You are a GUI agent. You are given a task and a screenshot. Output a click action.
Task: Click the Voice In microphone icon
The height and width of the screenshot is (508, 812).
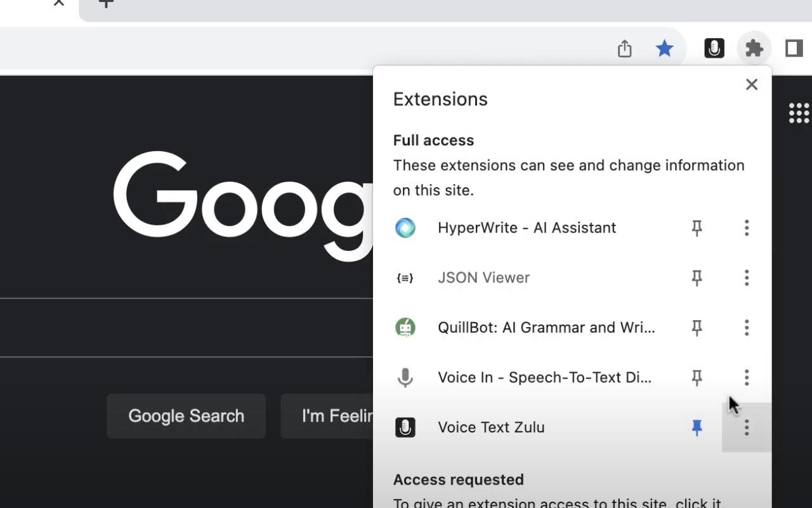click(405, 377)
